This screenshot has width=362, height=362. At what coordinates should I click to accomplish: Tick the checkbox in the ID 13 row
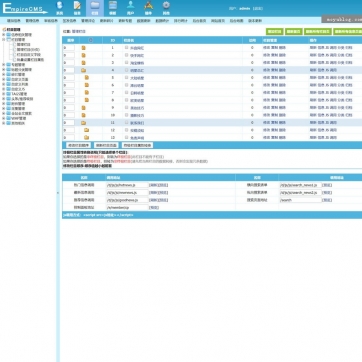[x=126, y=137]
